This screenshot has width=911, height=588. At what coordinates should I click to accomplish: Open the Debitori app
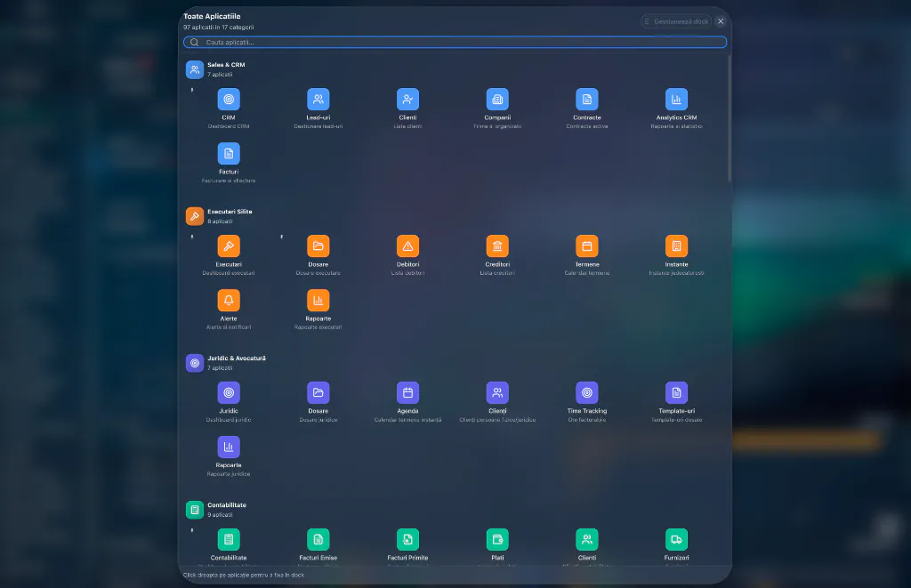coord(407,246)
